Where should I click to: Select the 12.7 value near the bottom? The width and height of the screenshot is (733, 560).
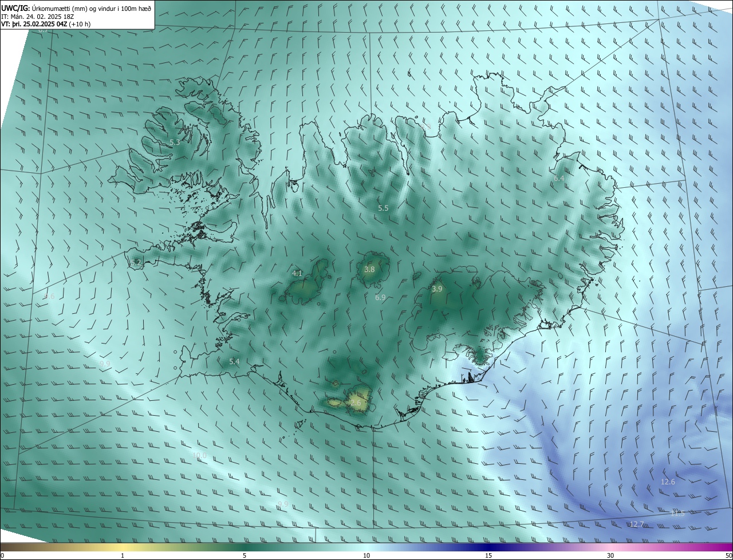point(637,524)
